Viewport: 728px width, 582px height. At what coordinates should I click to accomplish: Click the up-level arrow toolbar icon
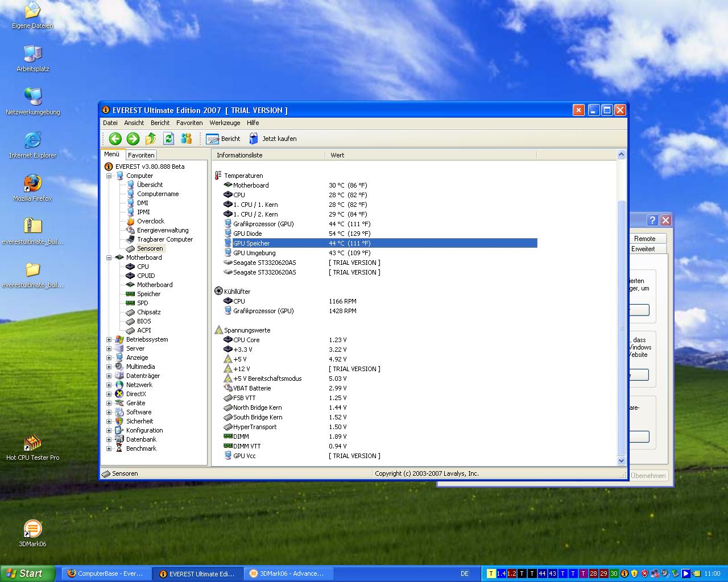coord(151,139)
